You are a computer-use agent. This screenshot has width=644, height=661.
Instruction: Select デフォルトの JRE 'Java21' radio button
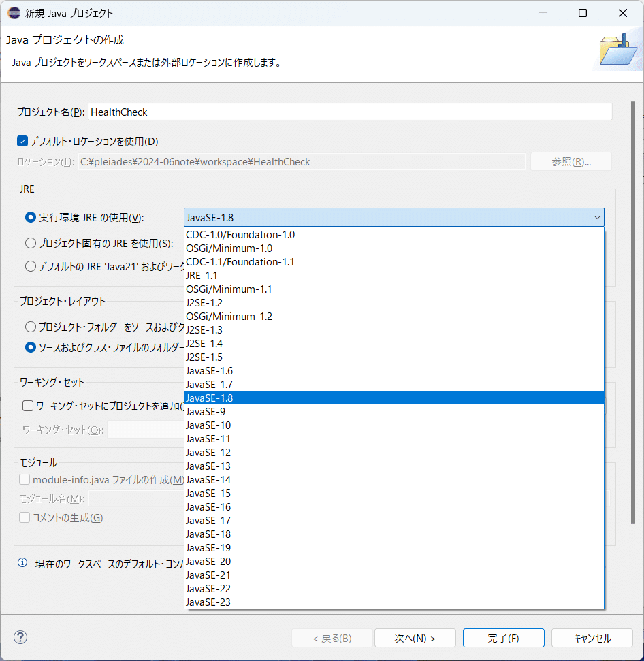pyautogui.click(x=31, y=266)
